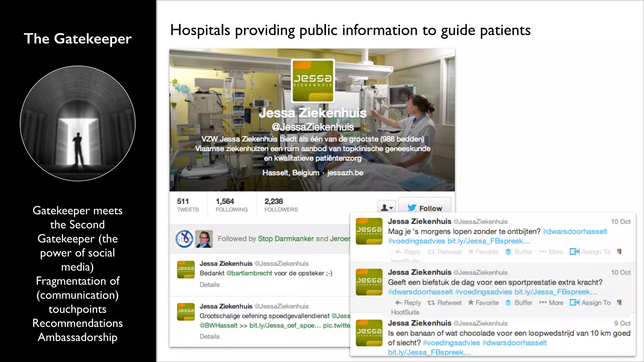Open #dwarsdoorhasselt in the biefstuk tweet

click(420, 292)
